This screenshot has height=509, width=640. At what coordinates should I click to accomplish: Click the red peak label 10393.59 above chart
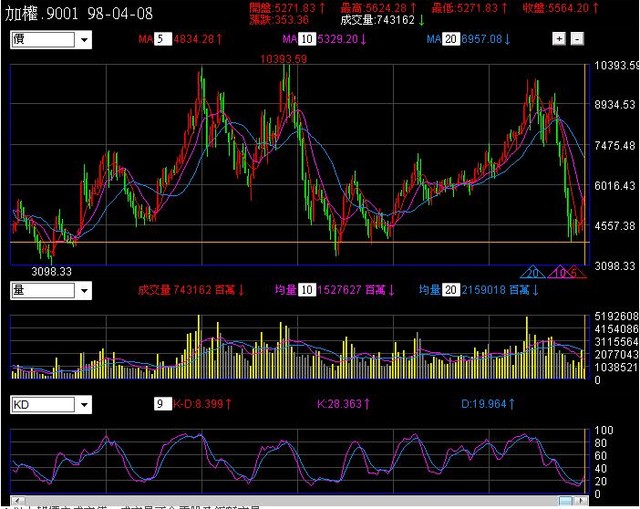[x=284, y=59]
